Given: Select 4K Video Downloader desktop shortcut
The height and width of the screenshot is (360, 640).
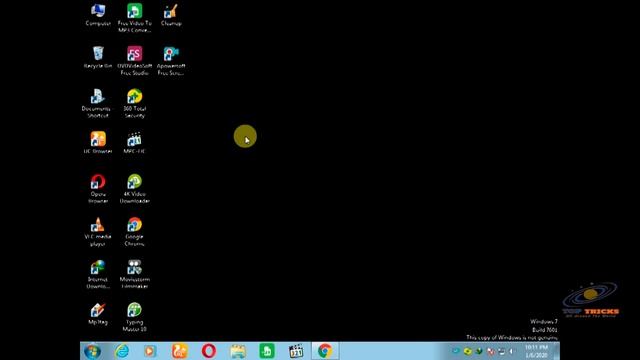Looking at the screenshot, I should pyautogui.click(x=134, y=189).
